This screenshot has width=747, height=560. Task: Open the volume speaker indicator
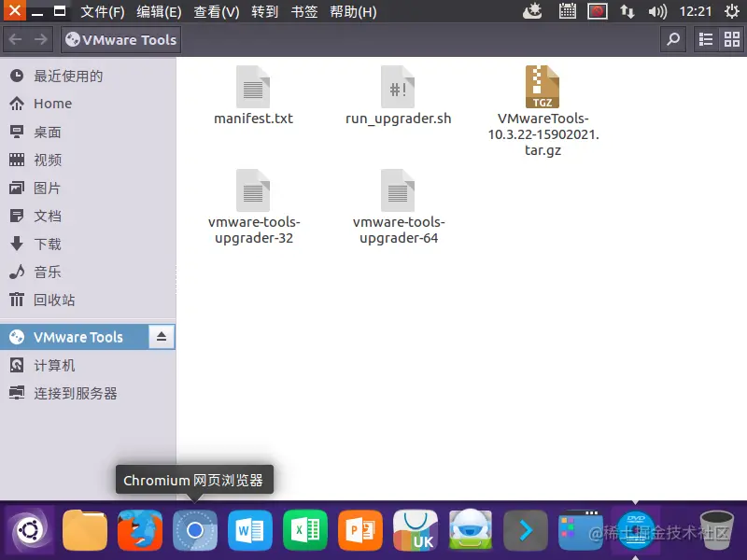tap(657, 11)
